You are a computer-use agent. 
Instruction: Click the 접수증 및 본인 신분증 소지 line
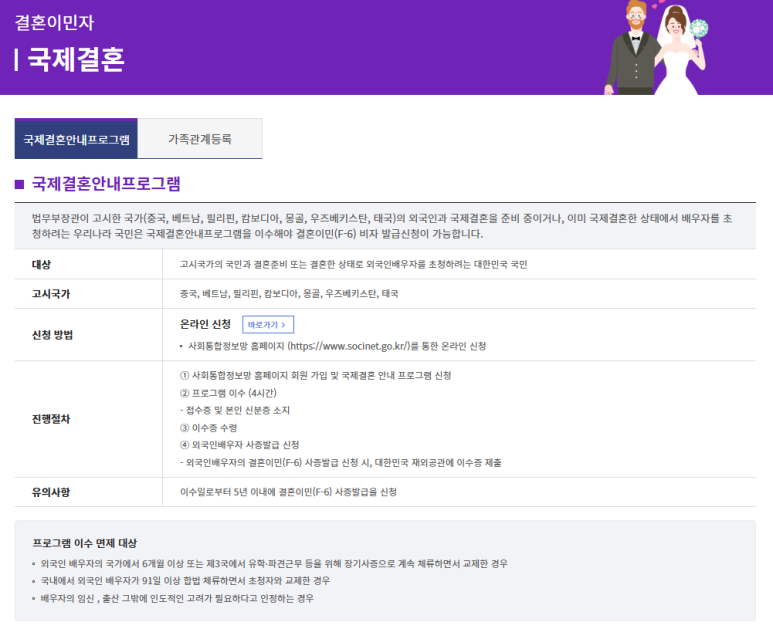pos(235,410)
